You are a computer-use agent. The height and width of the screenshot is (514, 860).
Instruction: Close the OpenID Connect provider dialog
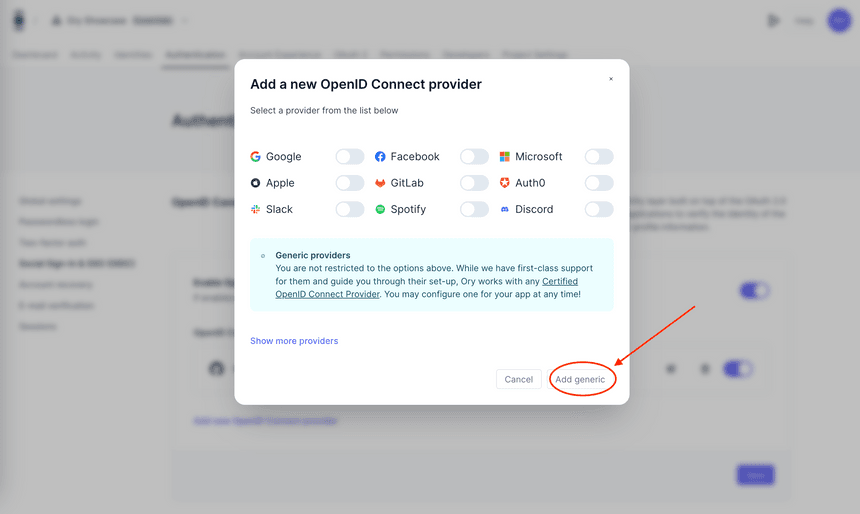[x=611, y=79]
